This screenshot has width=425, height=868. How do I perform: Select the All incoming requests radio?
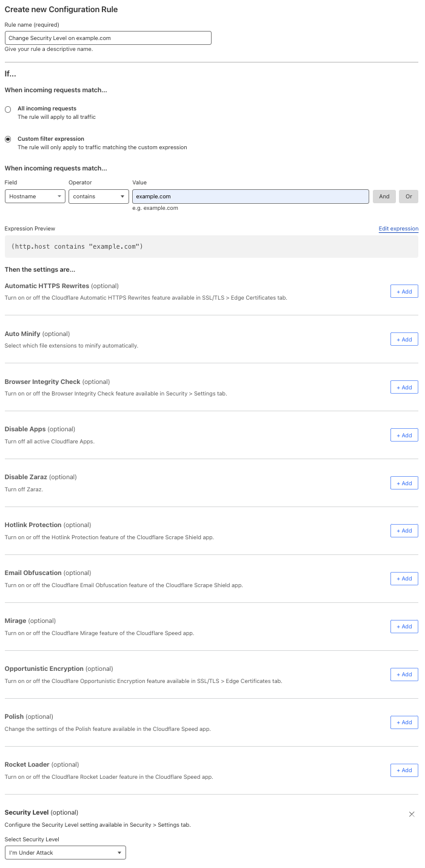8,109
